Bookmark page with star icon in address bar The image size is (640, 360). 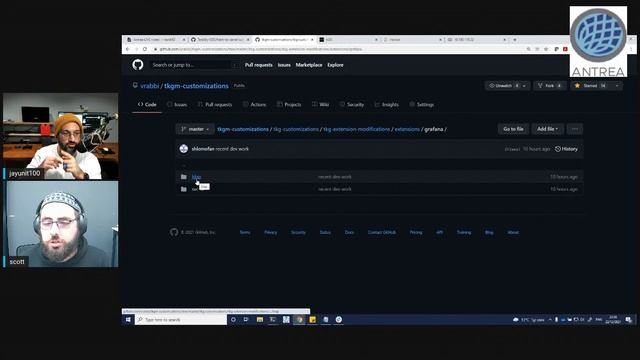(546, 49)
